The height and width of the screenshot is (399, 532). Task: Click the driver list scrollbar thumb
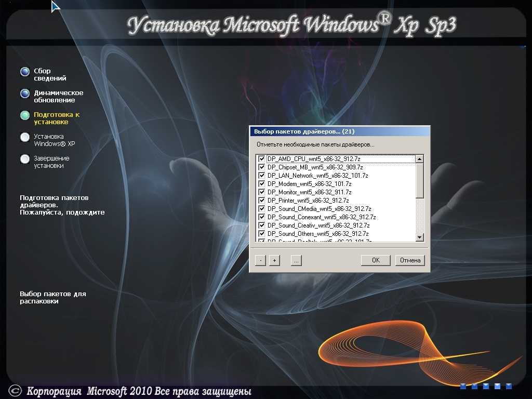coord(420,180)
